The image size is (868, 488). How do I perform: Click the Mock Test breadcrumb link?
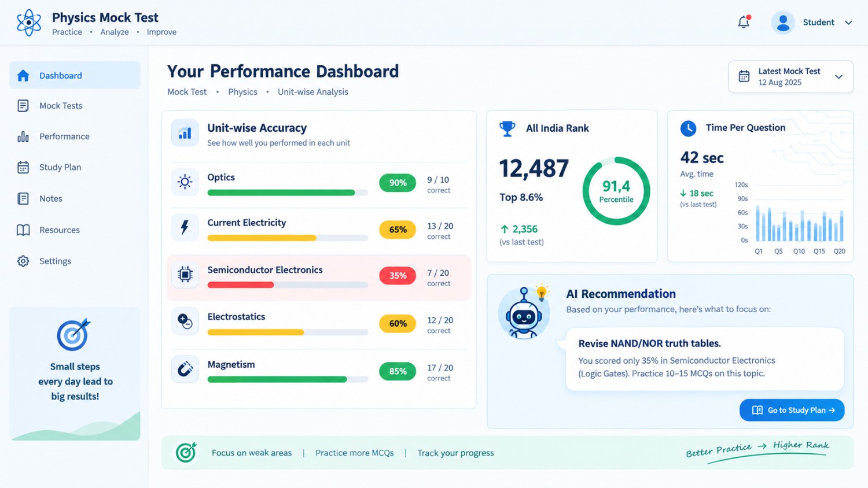pyautogui.click(x=187, y=92)
